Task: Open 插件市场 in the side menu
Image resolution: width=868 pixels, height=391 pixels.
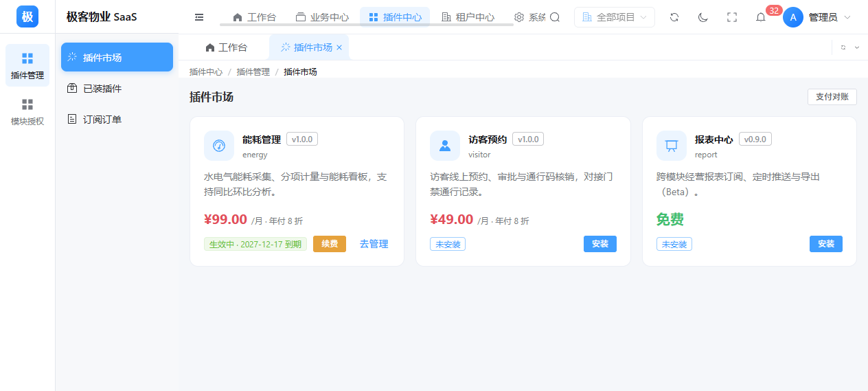Action: (117, 57)
